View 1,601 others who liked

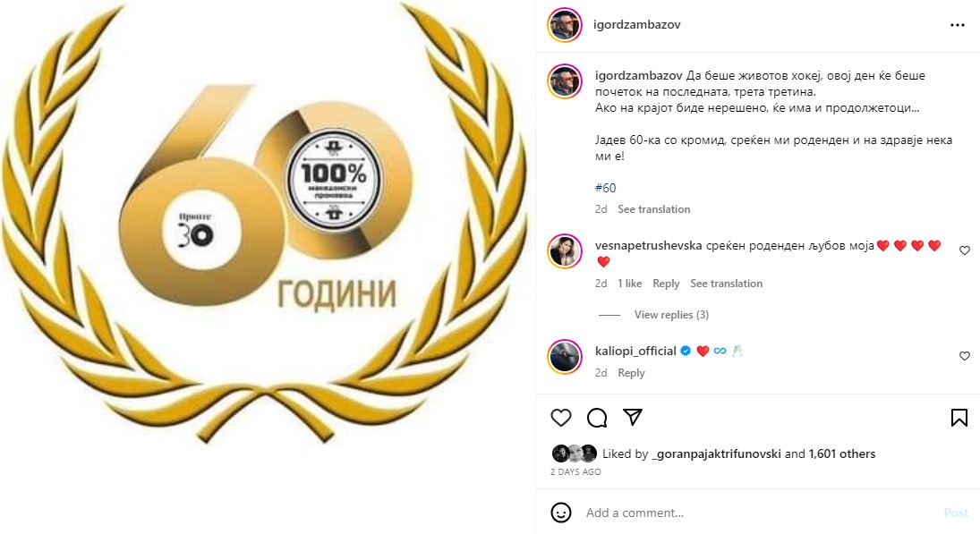[x=842, y=454]
